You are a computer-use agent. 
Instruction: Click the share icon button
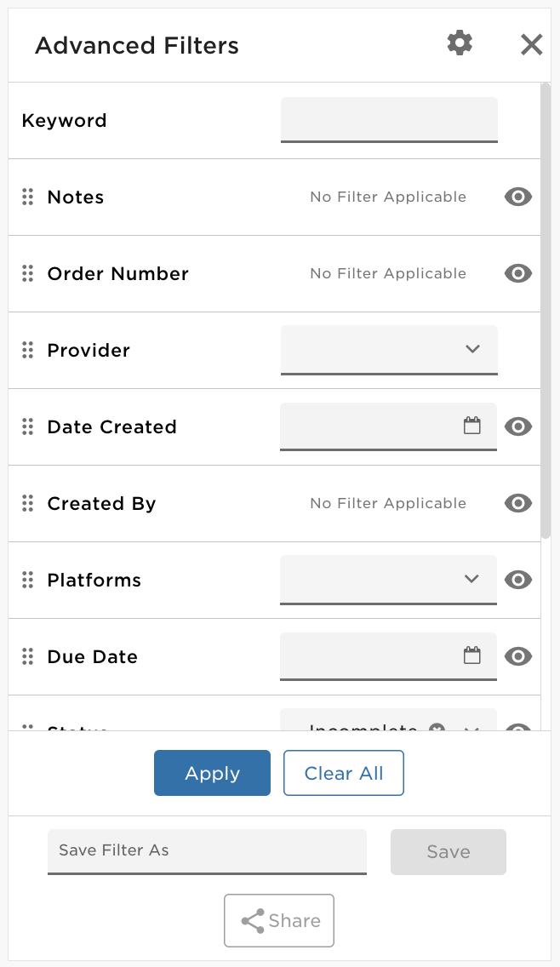pyautogui.click(x=279, y=920)
